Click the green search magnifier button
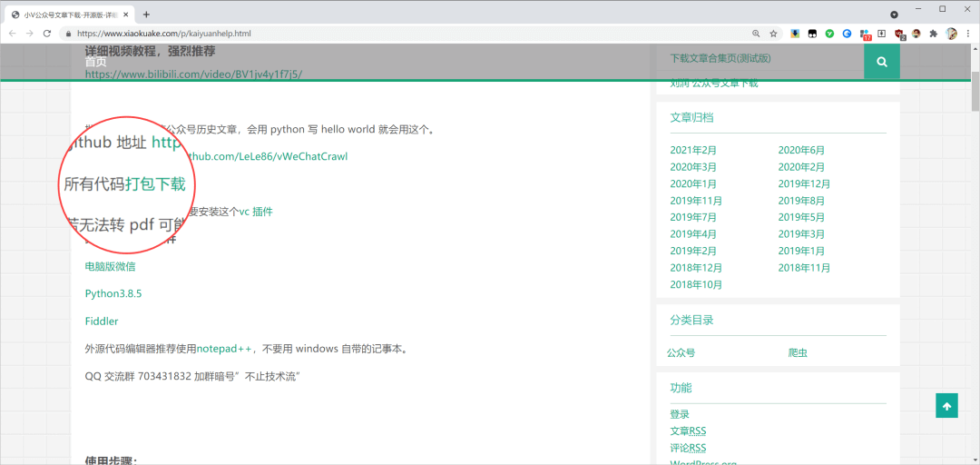 point(882,62)
